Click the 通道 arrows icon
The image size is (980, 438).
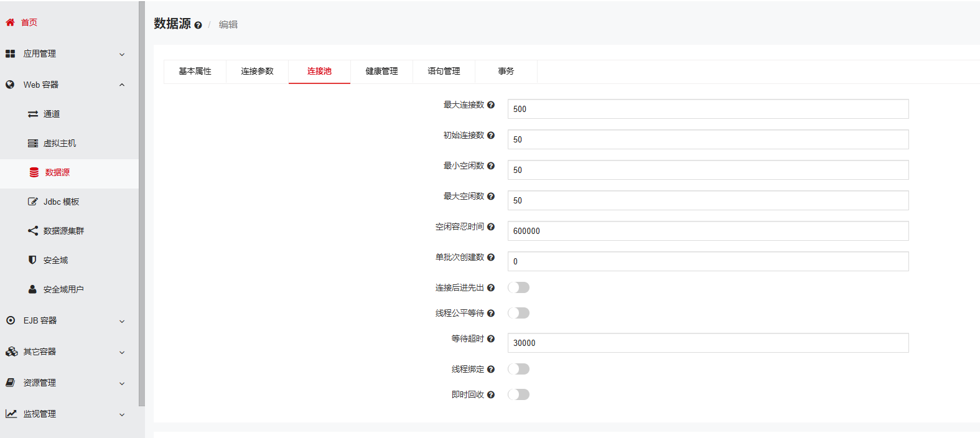33,114
